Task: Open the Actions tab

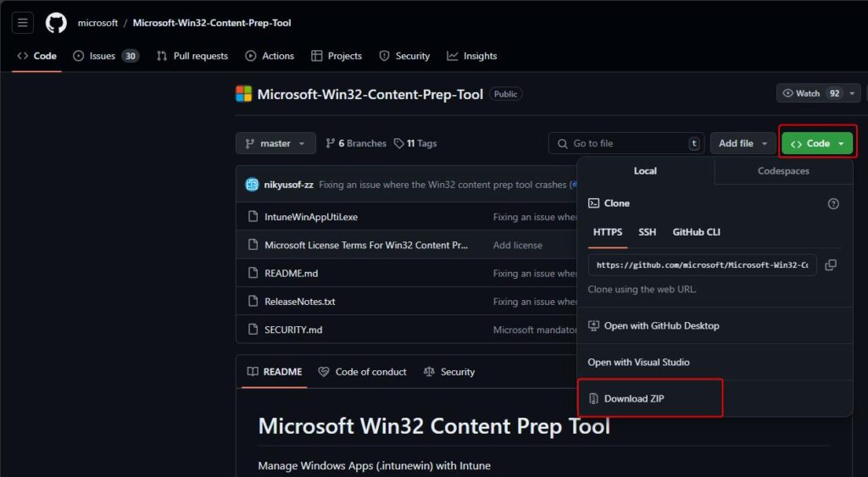Action: [270, 56]
